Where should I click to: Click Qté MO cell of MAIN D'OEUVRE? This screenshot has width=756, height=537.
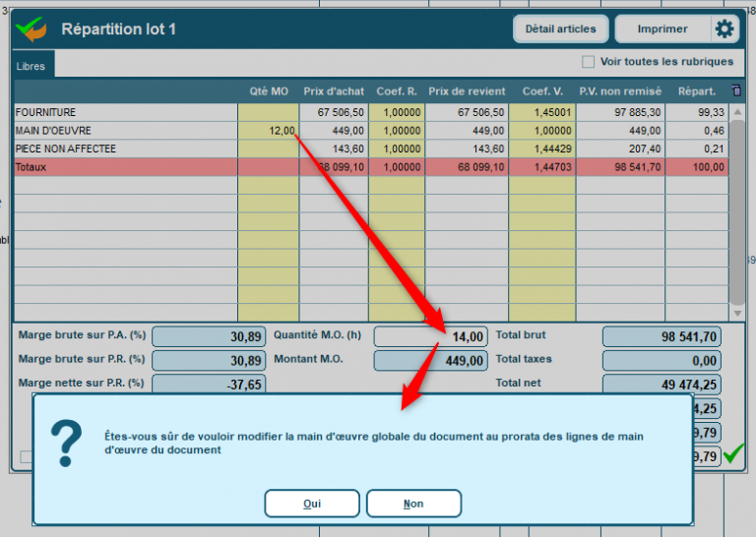(x=268, y=131)
